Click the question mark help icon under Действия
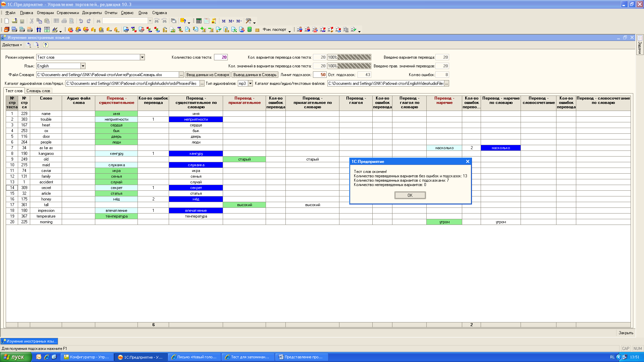The height and width of the screenshot is (362, 644). (x=46, y=45)
